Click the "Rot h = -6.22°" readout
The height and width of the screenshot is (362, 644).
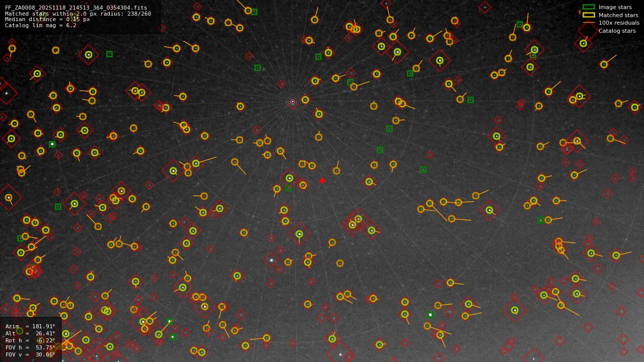coord(30,340)
